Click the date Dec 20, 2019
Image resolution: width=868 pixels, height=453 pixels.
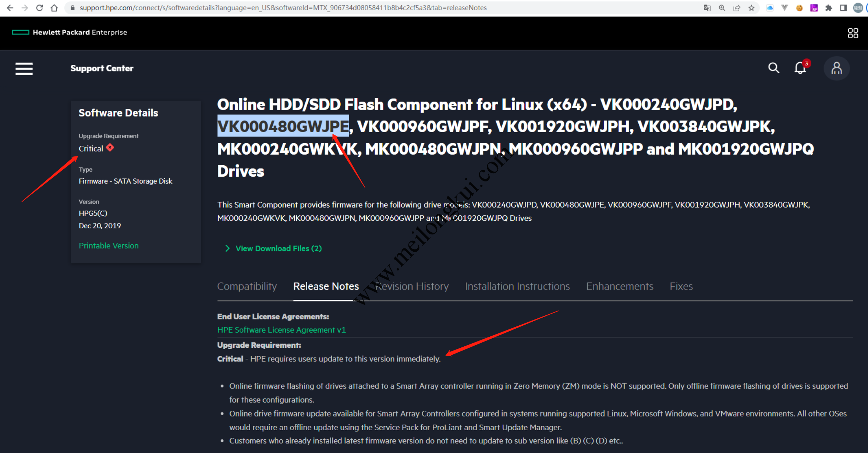[100, 226]
